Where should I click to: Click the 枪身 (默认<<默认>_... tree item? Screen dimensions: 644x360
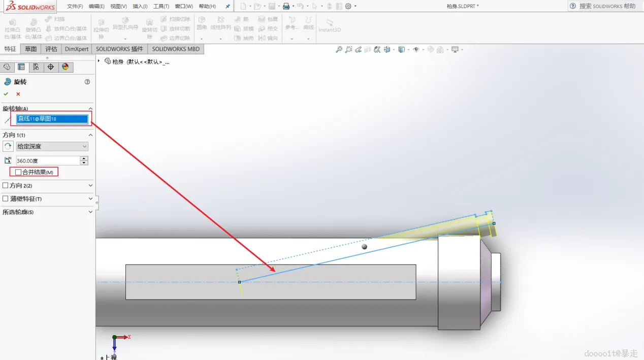pos(137,61)
